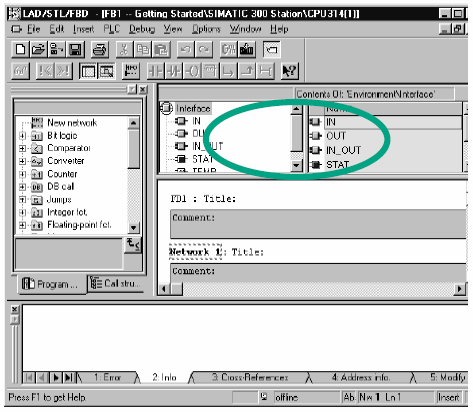The image size is (473, 412).
Task: Expand the Floating-point fct. folder
Action: click(x=22, y=225)
